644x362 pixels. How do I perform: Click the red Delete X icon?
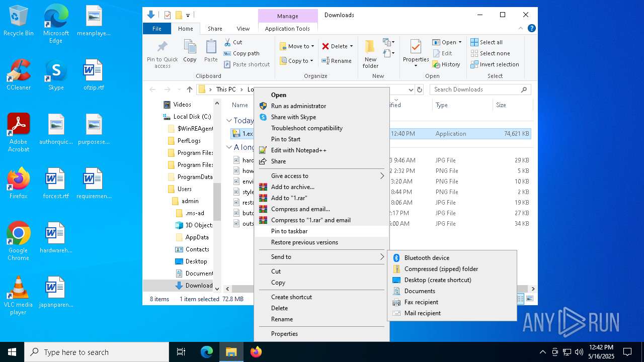pyautogui.click(x=326, y=46)
